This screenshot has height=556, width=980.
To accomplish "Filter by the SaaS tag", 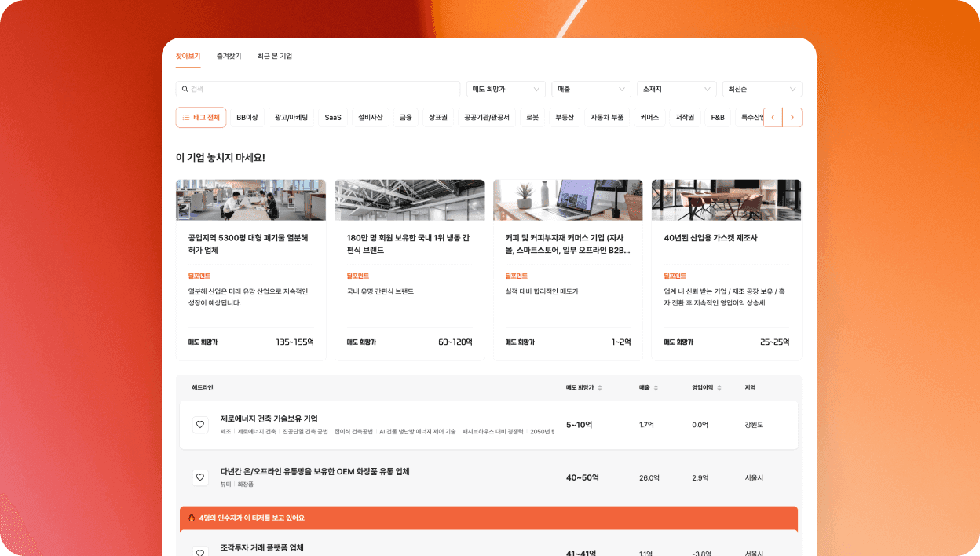I will (333, 118).
